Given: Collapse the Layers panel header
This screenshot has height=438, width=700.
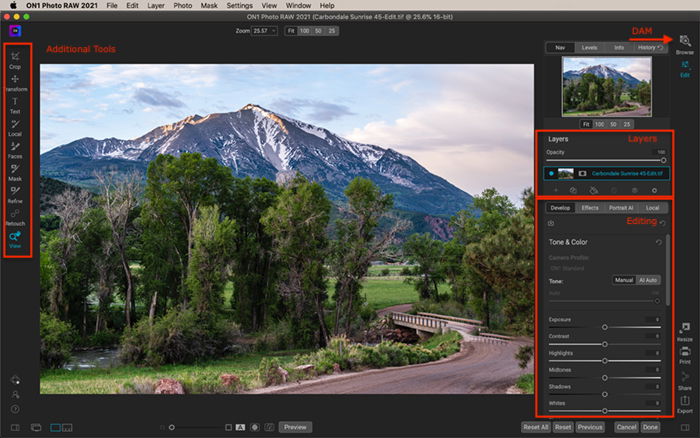Looking at the screenshot, I should pyautogui.click(x=558, y=139).
